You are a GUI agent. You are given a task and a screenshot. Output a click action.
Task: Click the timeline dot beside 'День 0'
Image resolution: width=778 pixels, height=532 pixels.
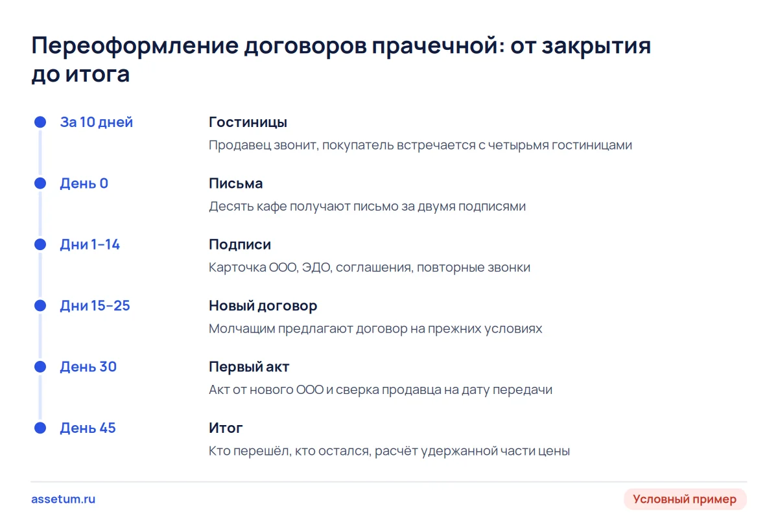[x=40, y=183]
